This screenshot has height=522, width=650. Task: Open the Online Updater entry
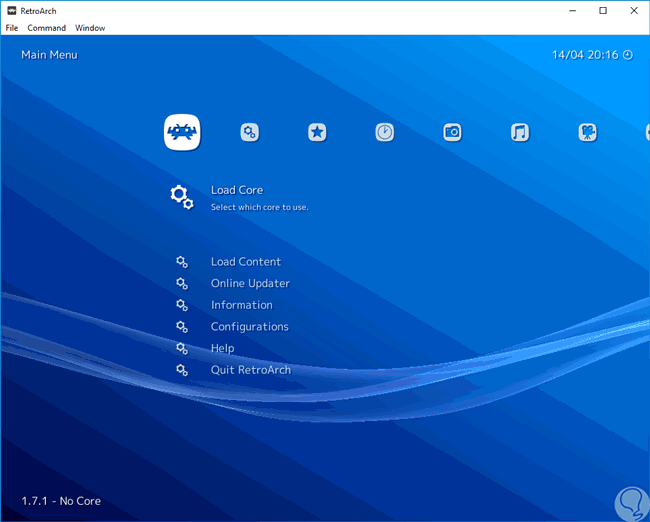click(250, 283)
